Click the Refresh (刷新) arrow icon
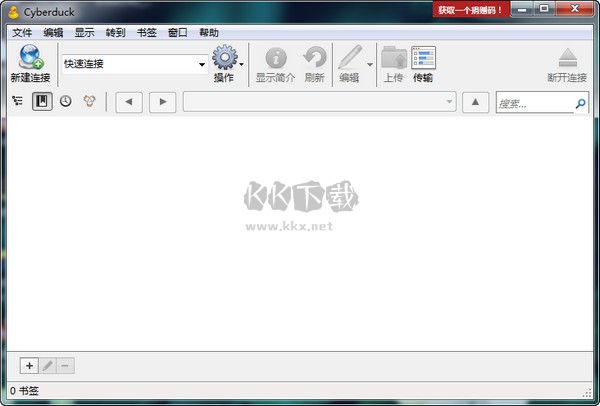600x406 pixels. coord(315,57)
